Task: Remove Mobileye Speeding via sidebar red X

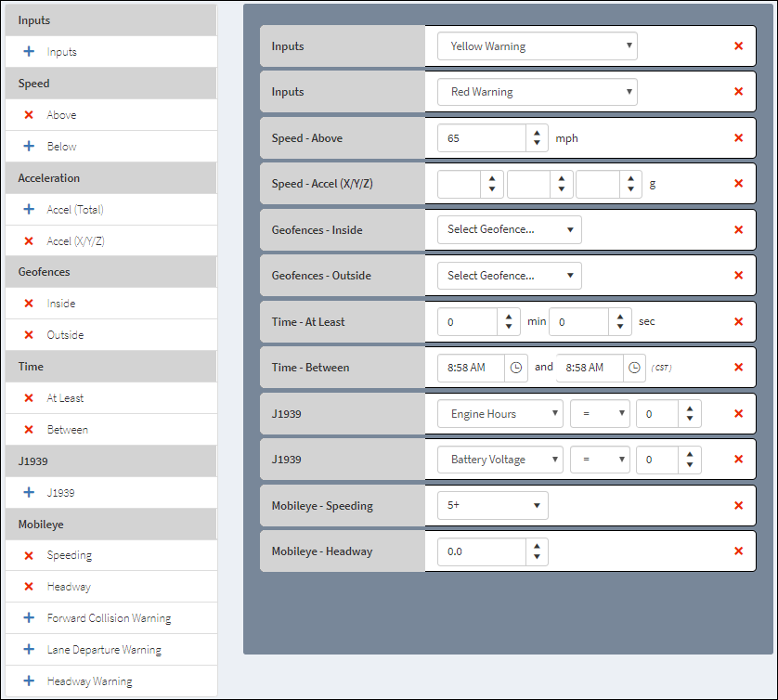Action: click(29, 555)
